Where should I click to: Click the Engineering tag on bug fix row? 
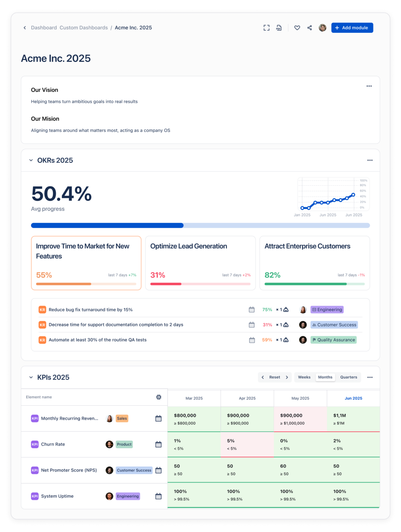click(327, 310)
